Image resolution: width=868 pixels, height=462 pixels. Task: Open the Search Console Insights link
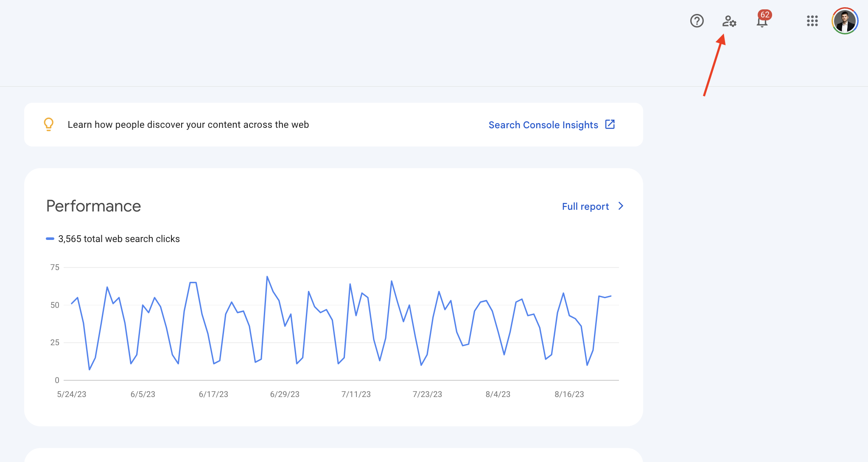(x=543, y=125)
